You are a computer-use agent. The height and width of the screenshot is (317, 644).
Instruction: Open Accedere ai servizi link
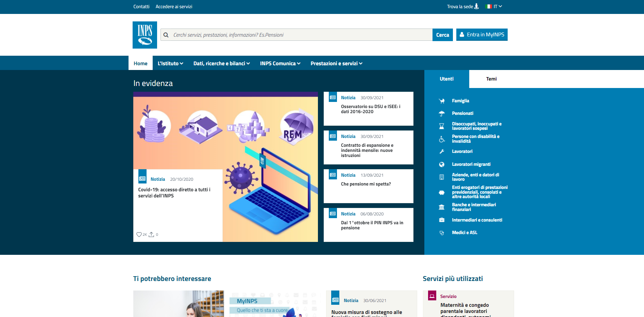(174, 6)
